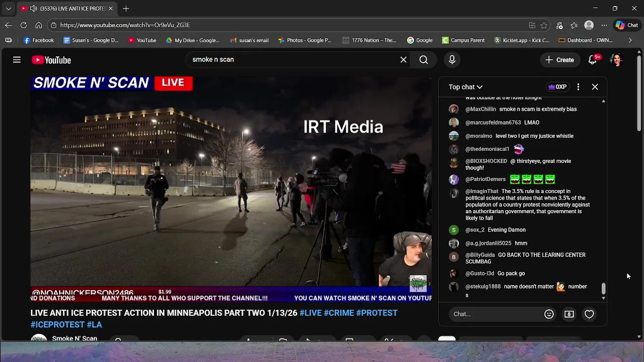Open the Google bookmark
Screen dimensions: 644x362
click(x=420, y=40)
